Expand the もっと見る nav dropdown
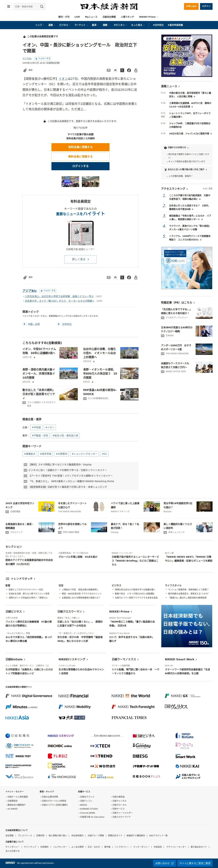 (138, 25)
